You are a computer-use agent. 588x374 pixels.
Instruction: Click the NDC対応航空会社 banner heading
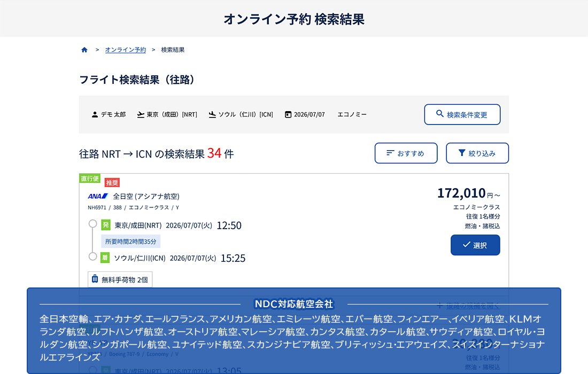tap(293, 304)
